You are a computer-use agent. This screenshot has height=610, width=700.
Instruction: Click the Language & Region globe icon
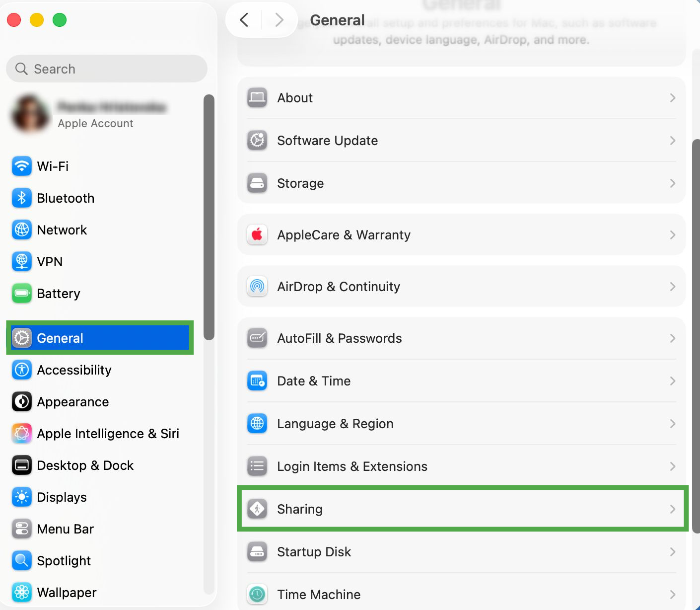tap(257, 424)
